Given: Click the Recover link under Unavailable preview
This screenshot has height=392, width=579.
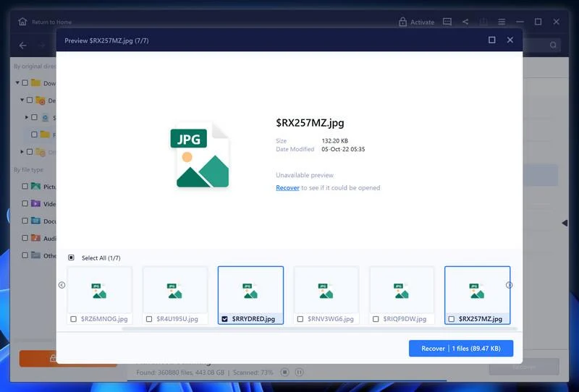Looking at the screenshot, I should pyautogui.click(x=287, y=187).
